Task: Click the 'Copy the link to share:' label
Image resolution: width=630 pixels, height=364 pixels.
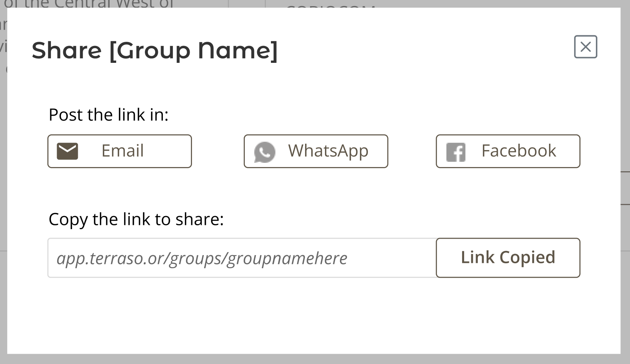Action: point(136,219)
